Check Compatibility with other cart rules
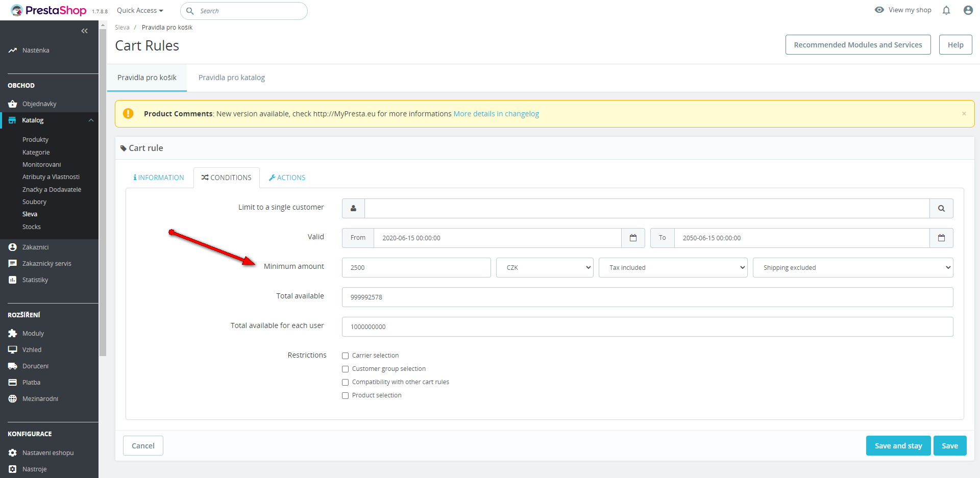 tap(346, 383)
